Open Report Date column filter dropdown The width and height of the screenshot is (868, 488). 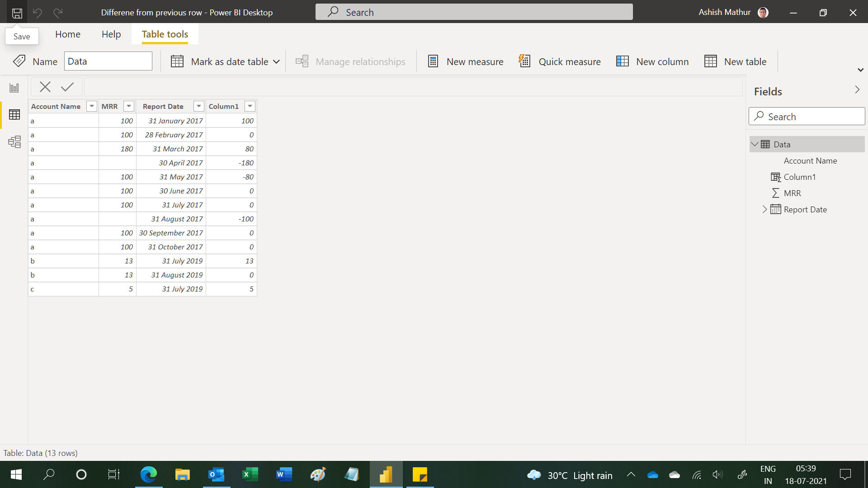coord(199,106)
